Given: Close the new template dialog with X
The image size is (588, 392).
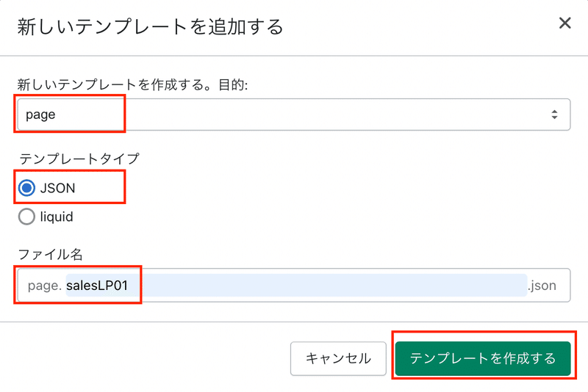Looking at the screenshot, I should [x=564, y=23].
